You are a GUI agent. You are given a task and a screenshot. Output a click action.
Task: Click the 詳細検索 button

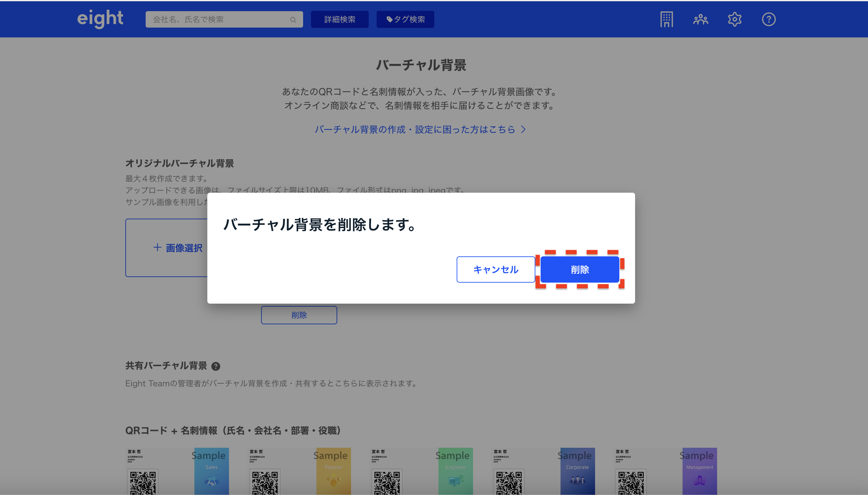[x=340, y=19]
